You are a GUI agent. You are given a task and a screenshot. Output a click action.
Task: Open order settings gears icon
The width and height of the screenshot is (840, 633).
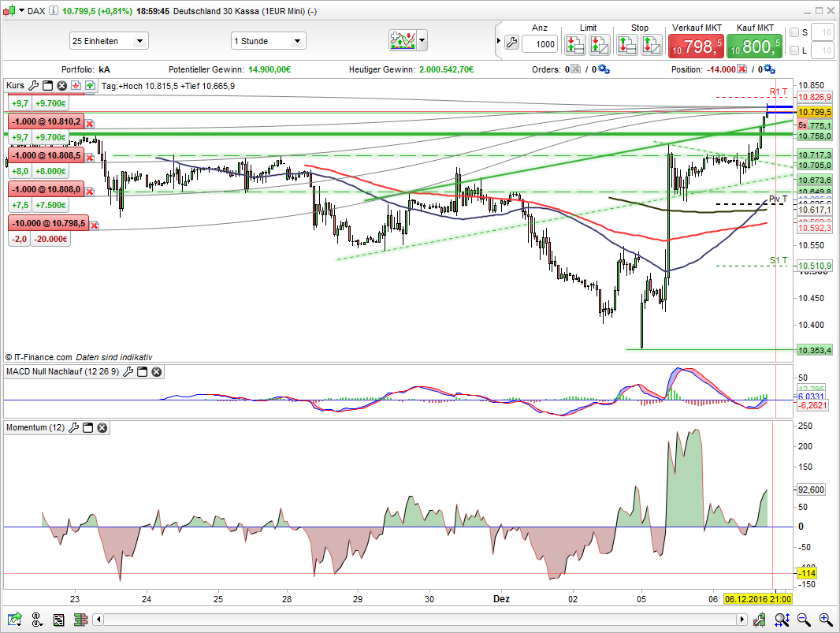point(604,69)
